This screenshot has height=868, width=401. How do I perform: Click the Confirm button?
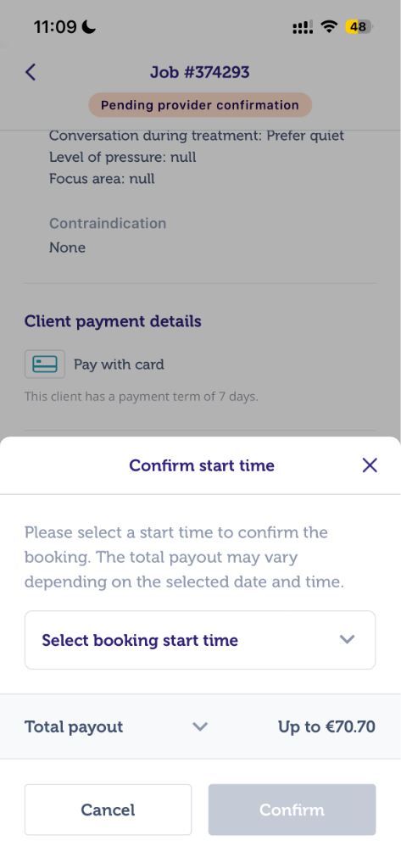pyautogui.click(x=292, y=810)
